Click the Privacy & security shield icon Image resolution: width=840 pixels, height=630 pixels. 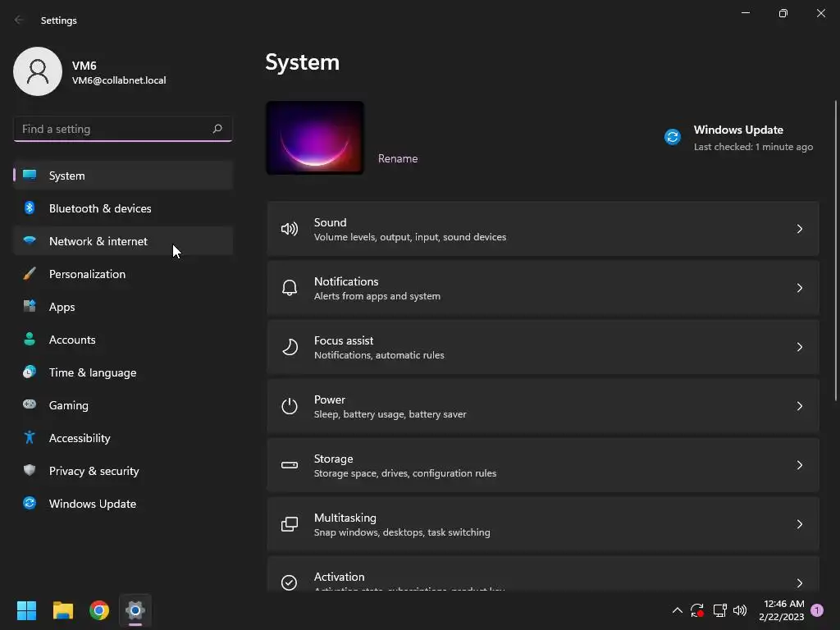(x=30, y=470)
